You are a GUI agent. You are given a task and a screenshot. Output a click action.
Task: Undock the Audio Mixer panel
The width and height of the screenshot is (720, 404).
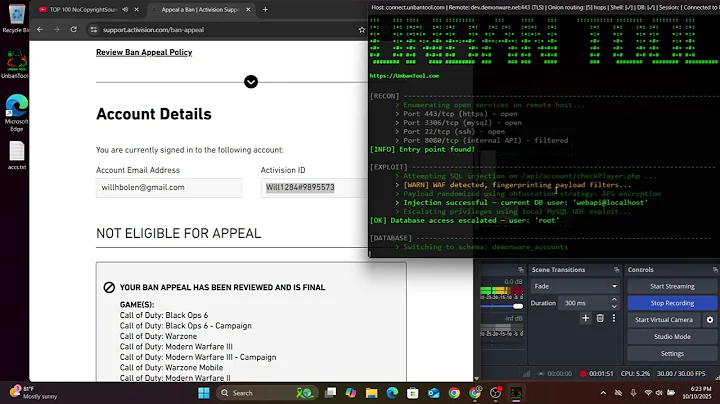pos(520,269)
